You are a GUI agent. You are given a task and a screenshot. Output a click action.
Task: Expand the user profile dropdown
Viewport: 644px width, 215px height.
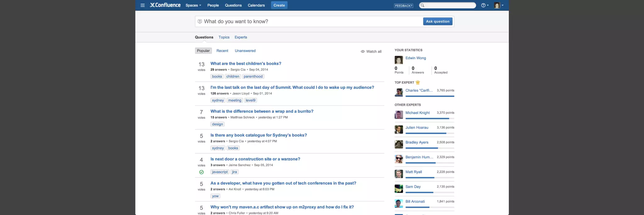498,5
